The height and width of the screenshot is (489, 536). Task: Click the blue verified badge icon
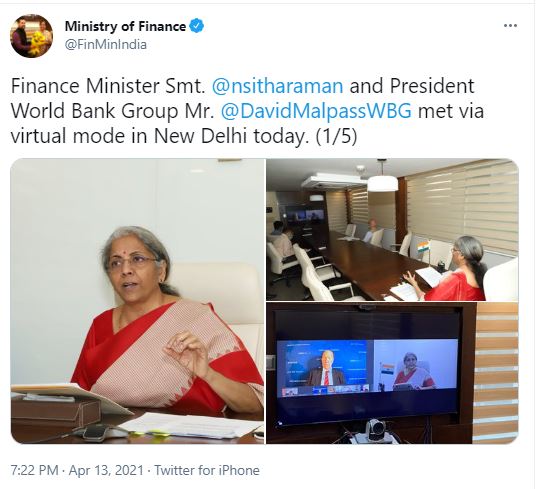pyautogui.click(x=197, y=26)
